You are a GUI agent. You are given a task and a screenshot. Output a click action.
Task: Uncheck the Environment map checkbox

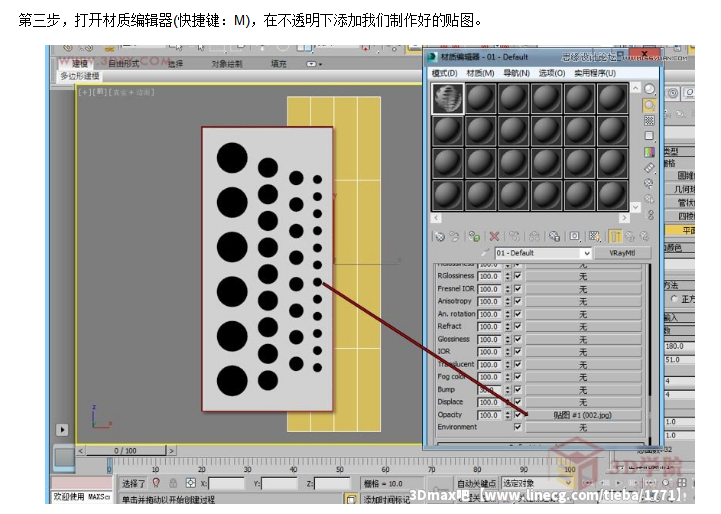point(518,427)
